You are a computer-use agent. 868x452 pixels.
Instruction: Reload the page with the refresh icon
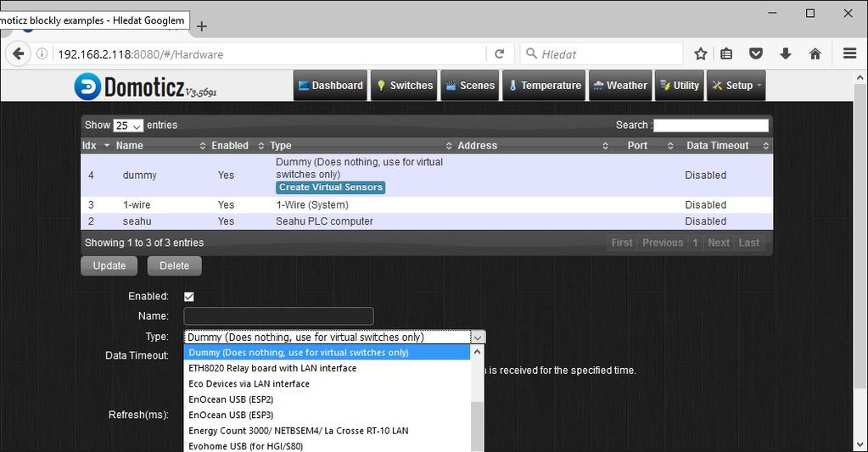(499, 54)
